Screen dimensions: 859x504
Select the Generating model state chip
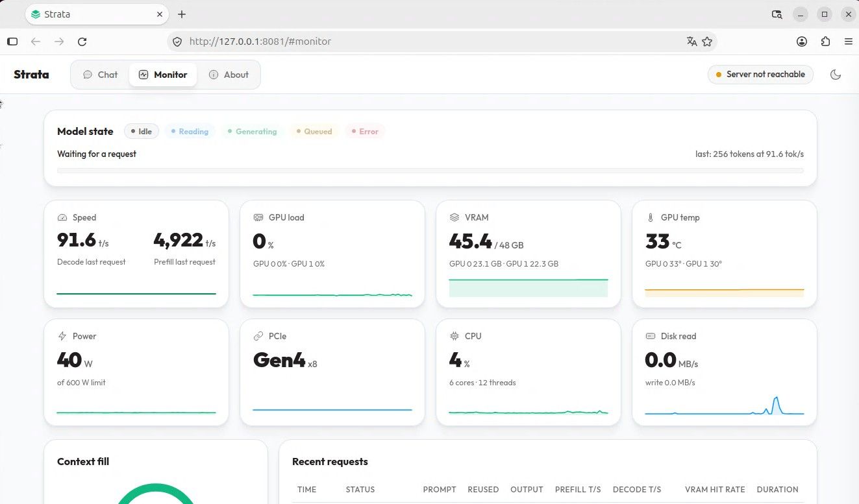tap(252, 132)
